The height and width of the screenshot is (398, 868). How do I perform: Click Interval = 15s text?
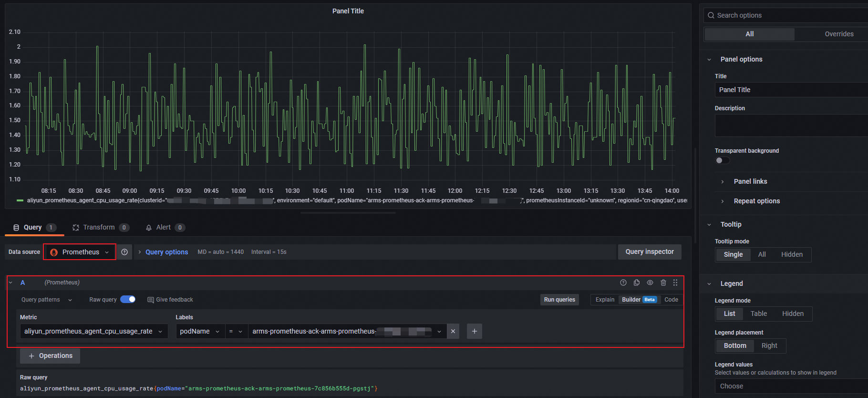(269, 252)
